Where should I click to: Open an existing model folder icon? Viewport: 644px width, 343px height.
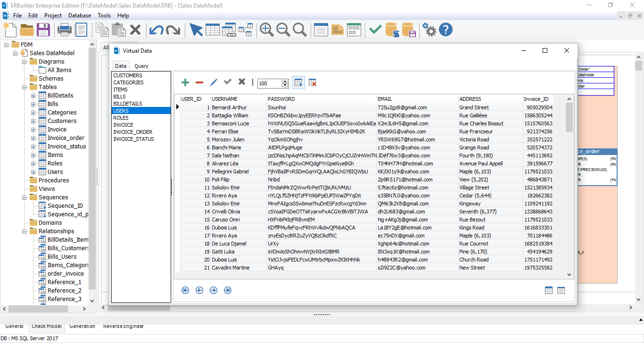27,30
